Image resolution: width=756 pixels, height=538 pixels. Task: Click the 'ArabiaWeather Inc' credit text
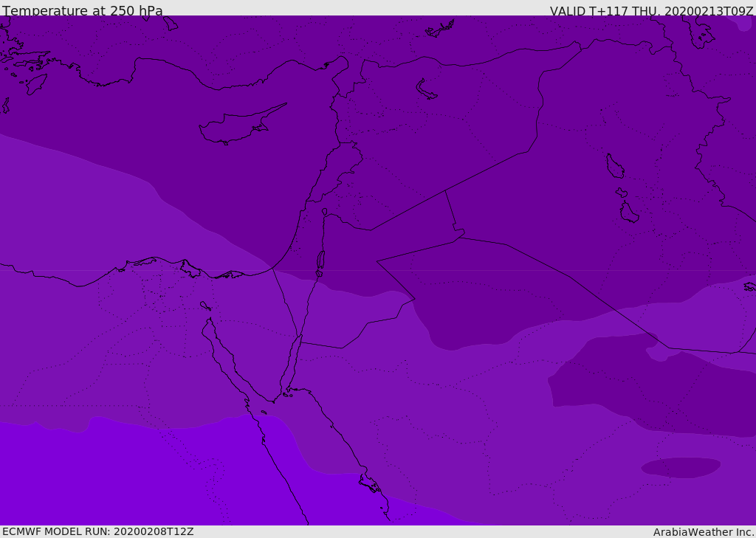(x=704, y=532)
